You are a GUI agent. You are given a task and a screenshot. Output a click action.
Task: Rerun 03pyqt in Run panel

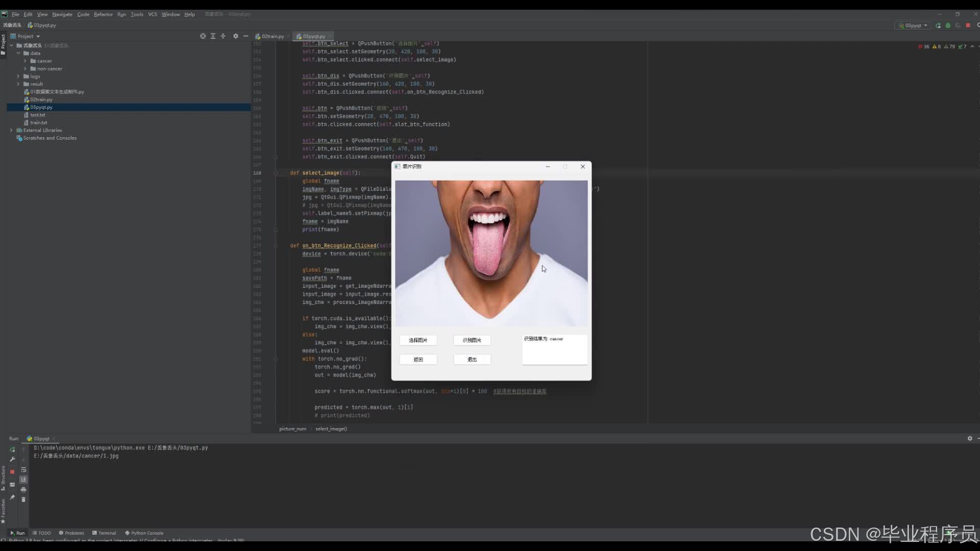12,449
